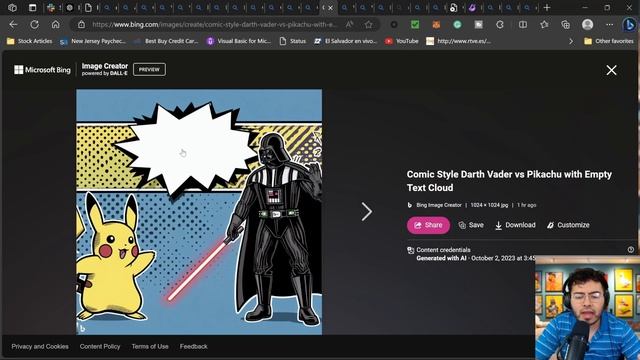Open El Salvador en vivo bookmark
Screen dimensions: 640x360
coord(345,41)
